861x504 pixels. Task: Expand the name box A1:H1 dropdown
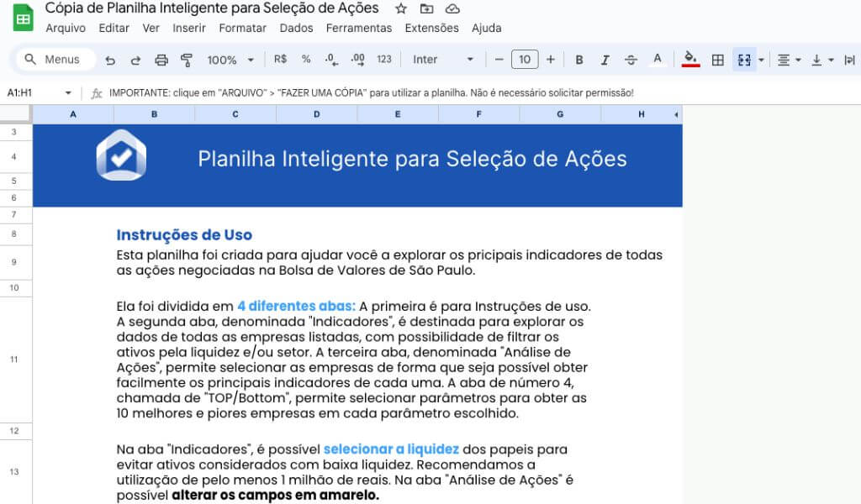(x=68, y=92)
